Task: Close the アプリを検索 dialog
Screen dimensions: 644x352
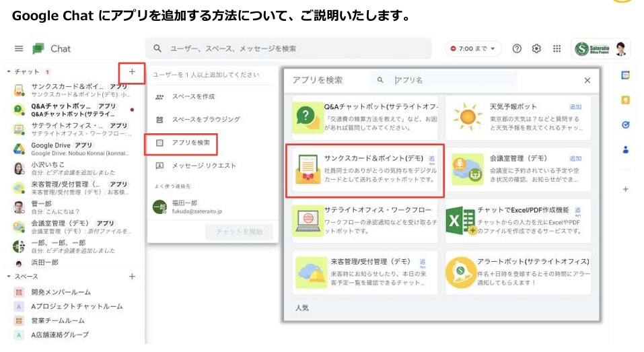Action: coord(587,80)
